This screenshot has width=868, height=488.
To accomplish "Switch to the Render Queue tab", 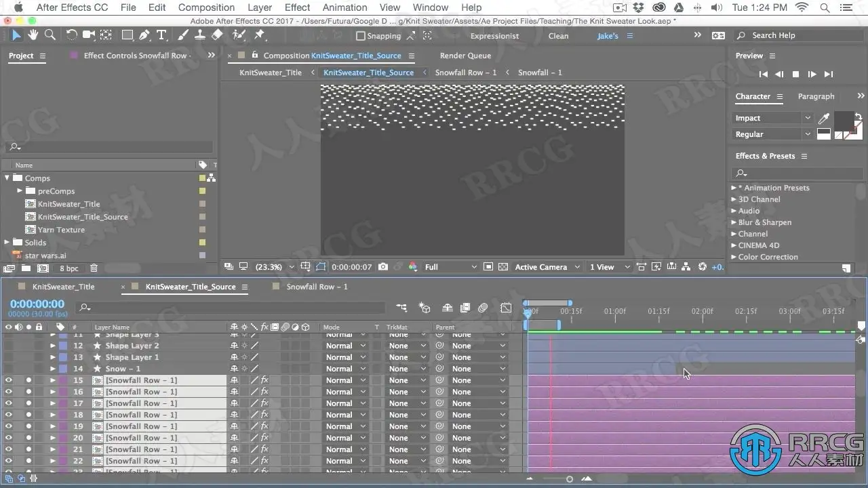I will 465,56.
